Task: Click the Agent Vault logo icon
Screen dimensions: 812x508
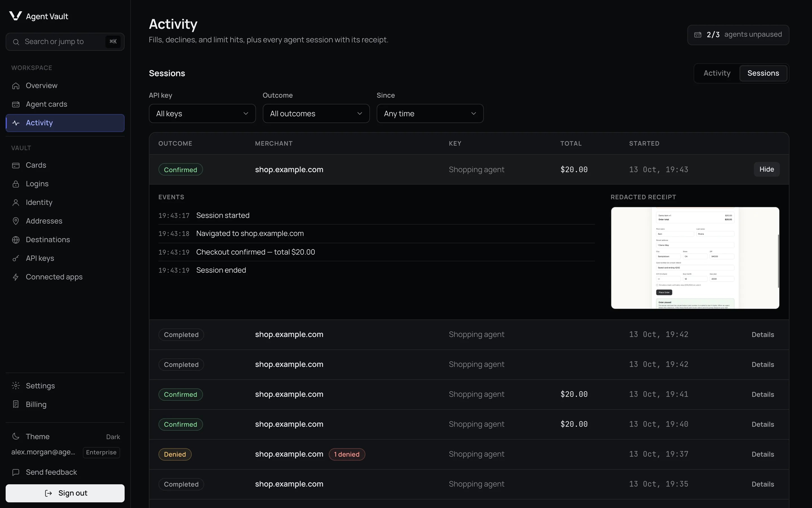Action: coord(16,16)
